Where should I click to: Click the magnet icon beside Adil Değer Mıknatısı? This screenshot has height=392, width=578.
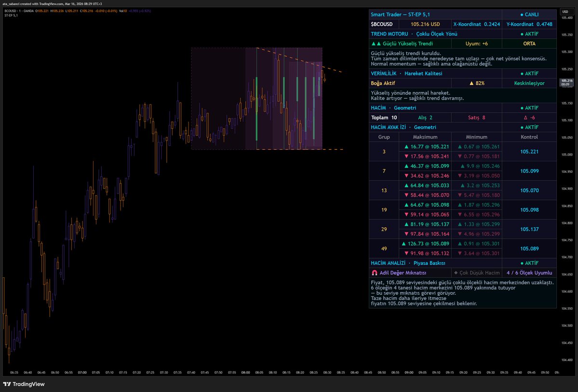pyautogui.click(x=375, y=273)
